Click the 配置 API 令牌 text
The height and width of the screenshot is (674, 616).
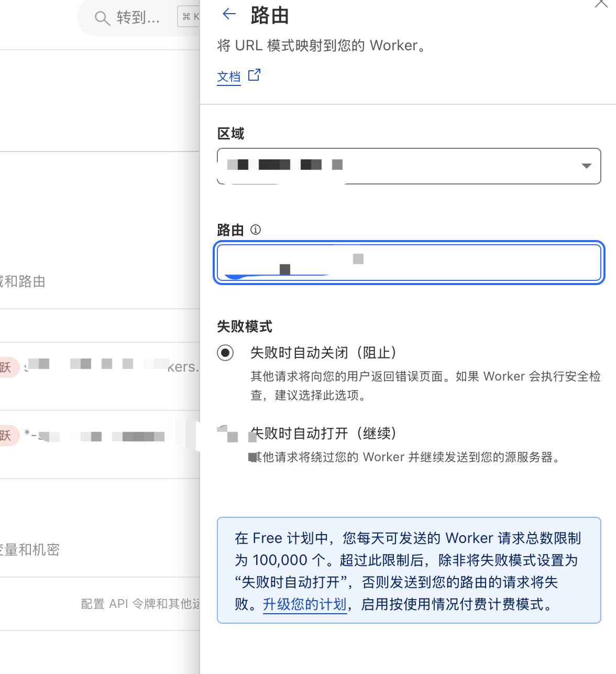140,604
